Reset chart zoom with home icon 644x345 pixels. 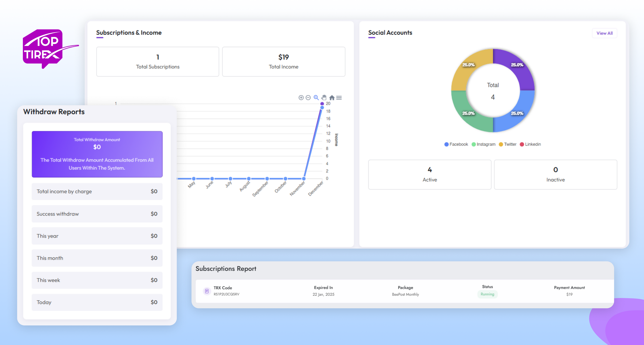coord(332,97)
